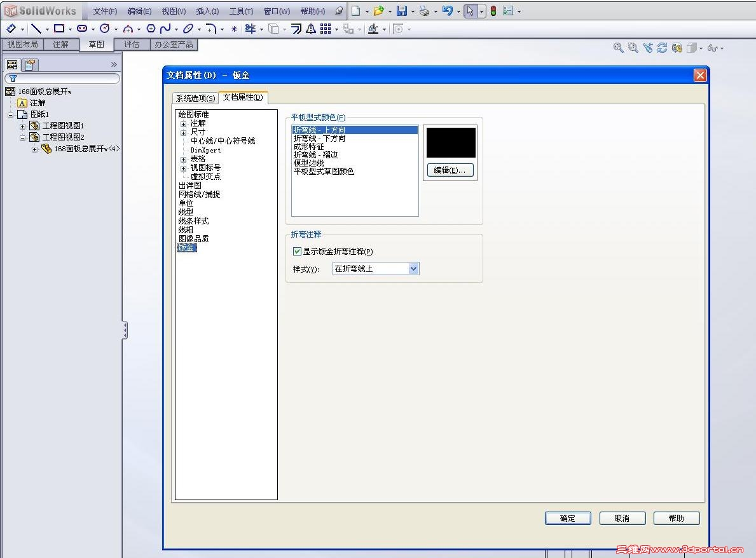Viewport: 756px width, 558px height.
Task: Select 单位 in the properties tree
Action: (x=186, y=203)
